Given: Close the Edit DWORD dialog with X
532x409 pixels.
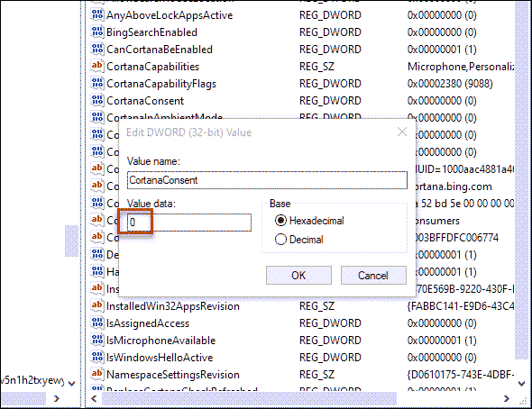Looking at the screenshot, I should click(x=402, y=132).
